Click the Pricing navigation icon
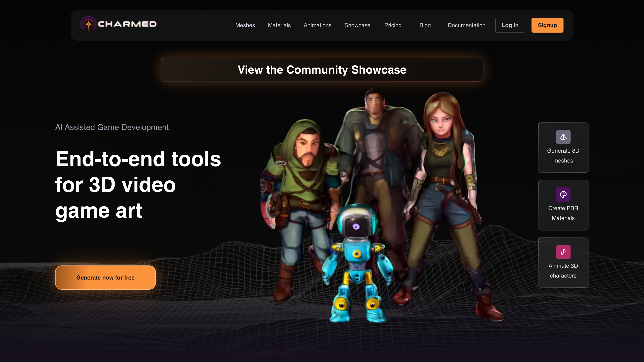 (393, 25)
